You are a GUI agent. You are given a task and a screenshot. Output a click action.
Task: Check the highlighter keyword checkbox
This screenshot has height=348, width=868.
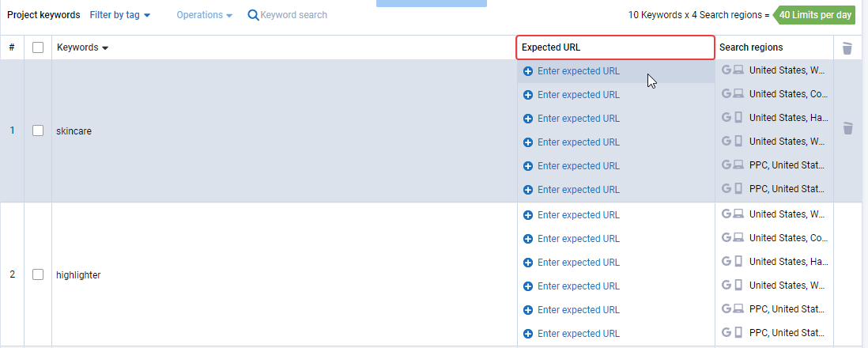(x=38, y=274)
